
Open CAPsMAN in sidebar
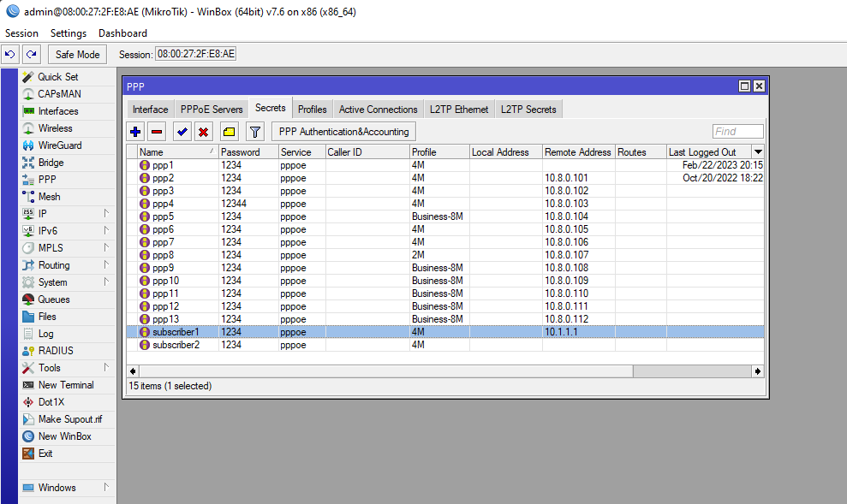tap(68, 94)
